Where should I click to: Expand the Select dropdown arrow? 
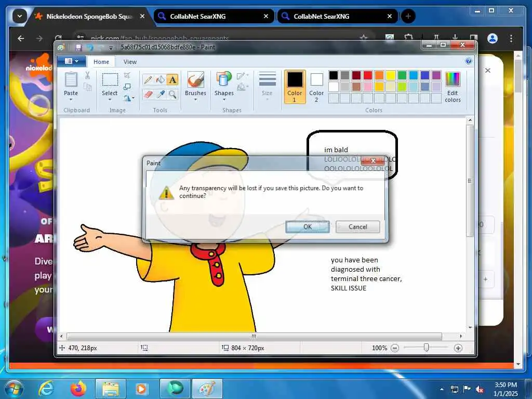[110, 100]
